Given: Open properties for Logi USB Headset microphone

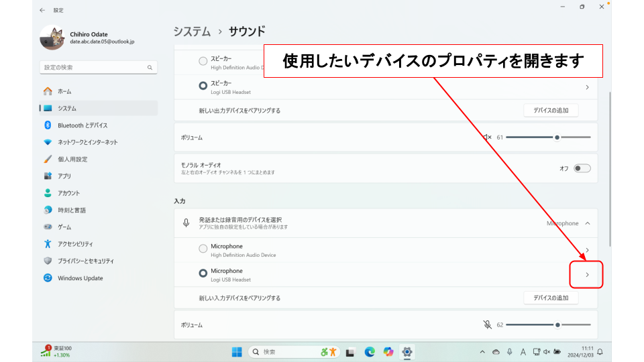Looking at the screenshot, I should [x=587, y=275].
